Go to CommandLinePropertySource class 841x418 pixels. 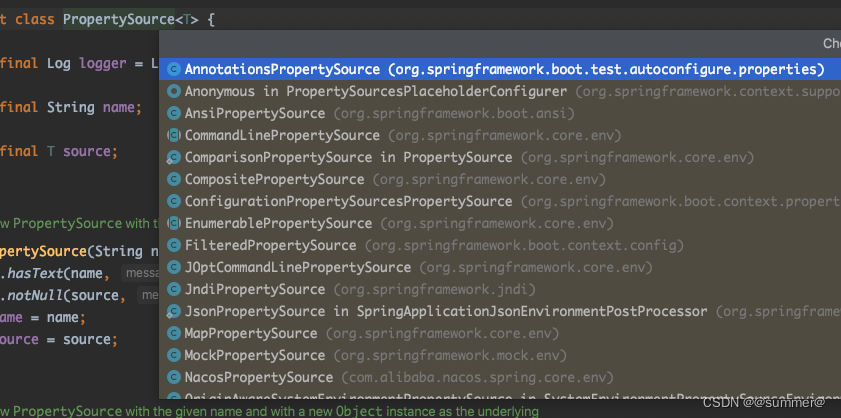[500, 135]
